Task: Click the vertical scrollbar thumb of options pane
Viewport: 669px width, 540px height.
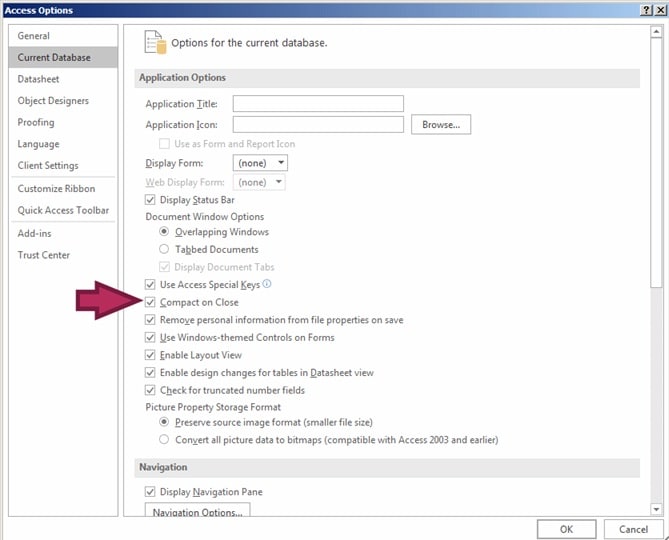Action: [x=656, y=163]
